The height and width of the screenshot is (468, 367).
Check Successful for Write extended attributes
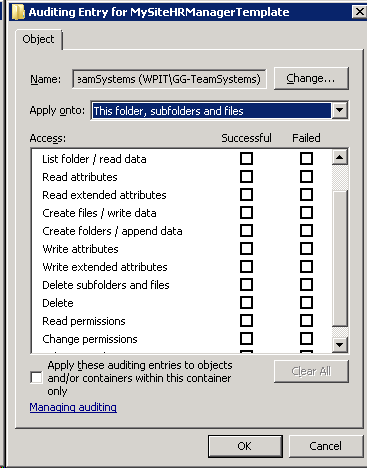(x=246, y=267)
